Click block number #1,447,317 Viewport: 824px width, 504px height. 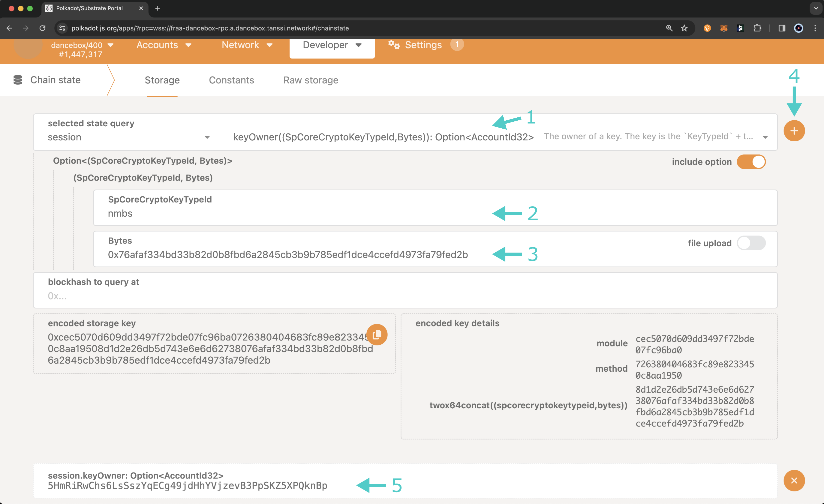pyautogui.click(x=81, y=54)
